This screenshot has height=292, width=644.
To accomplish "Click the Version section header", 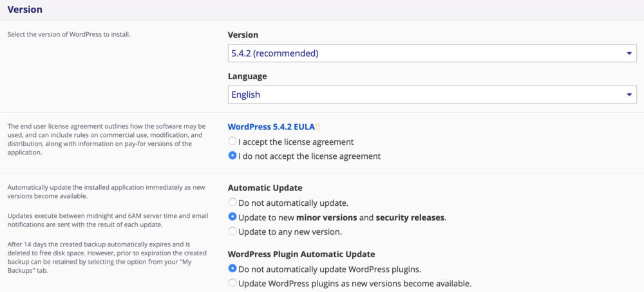I will (25, 10).
